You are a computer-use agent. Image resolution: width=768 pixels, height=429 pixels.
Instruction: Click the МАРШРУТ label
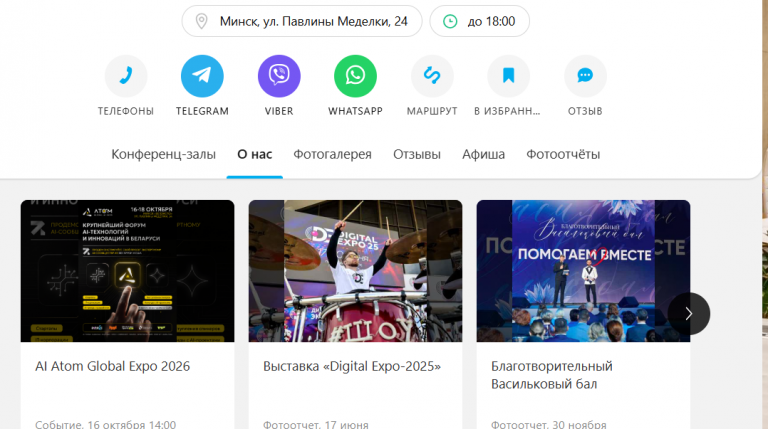coord(432,111)
